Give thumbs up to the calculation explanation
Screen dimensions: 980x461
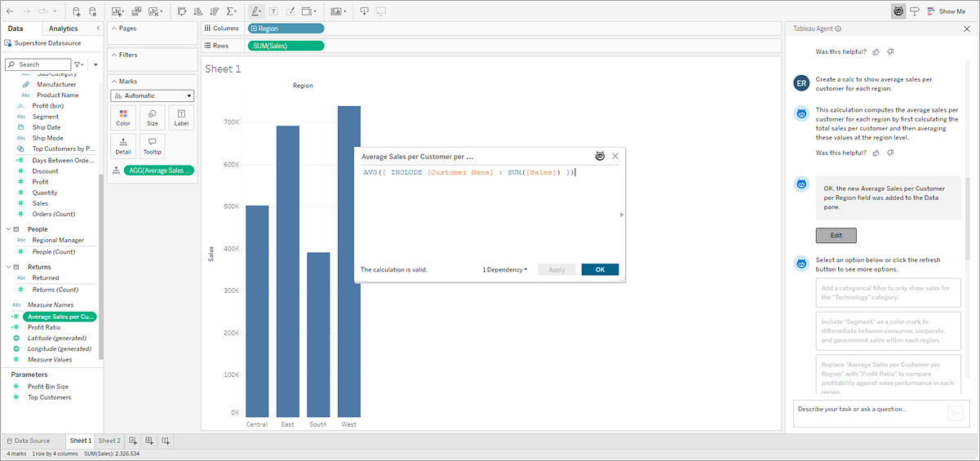pyautogui.click(x=876, y=153)
